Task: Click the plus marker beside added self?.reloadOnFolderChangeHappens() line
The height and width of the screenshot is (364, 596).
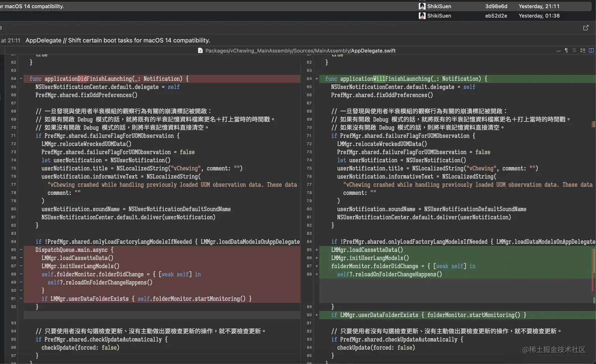Action: [317, 274]
